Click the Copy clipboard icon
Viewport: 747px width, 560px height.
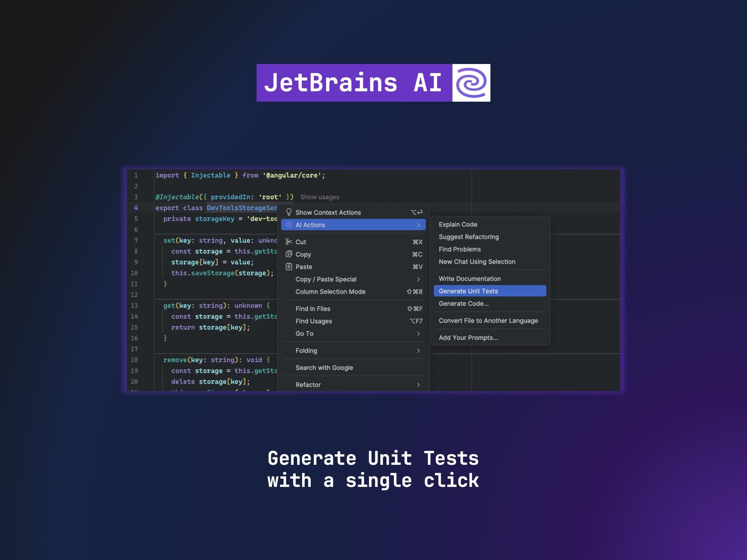pos(289,254)
